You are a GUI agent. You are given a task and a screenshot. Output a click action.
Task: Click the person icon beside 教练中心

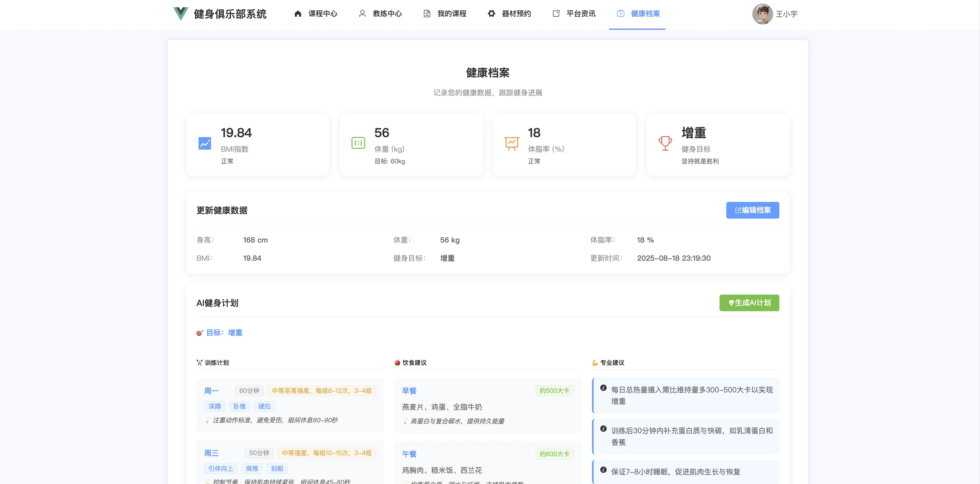coord(362,14)
